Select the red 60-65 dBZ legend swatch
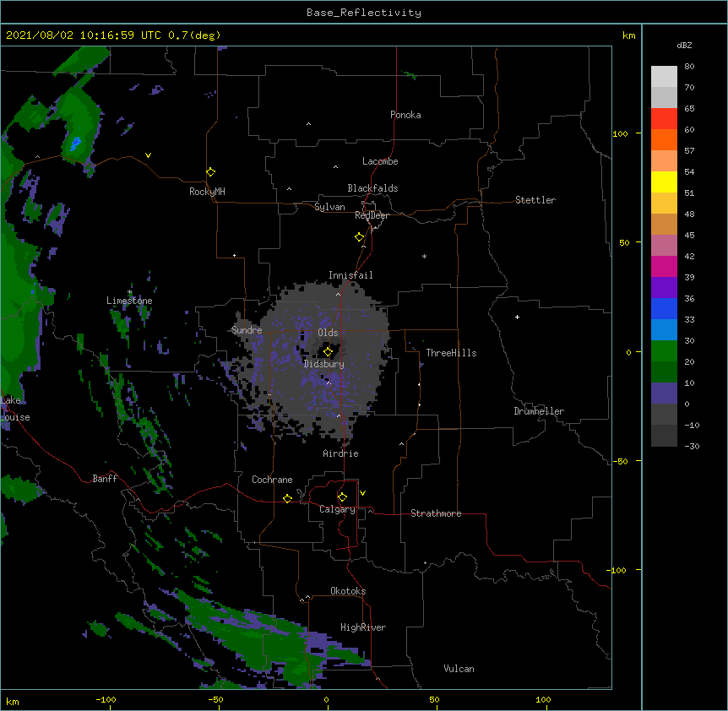 click(664, 119)
